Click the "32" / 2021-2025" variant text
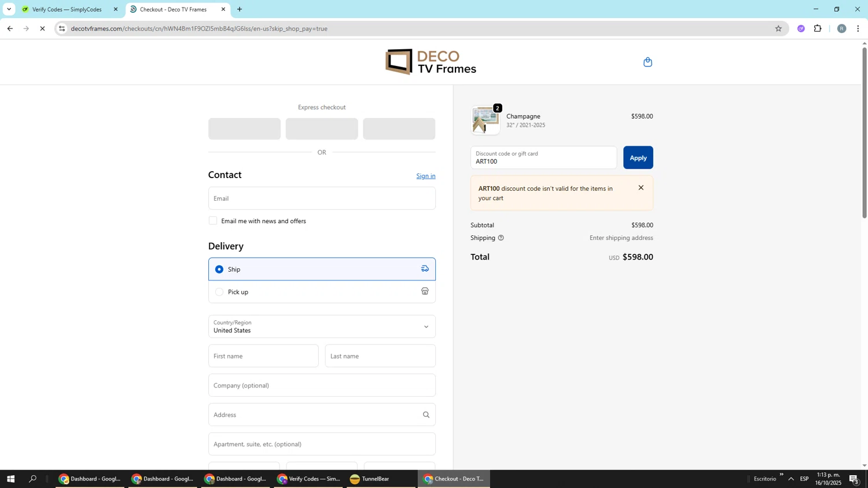868x488 pixels. [x=525, y=125]
